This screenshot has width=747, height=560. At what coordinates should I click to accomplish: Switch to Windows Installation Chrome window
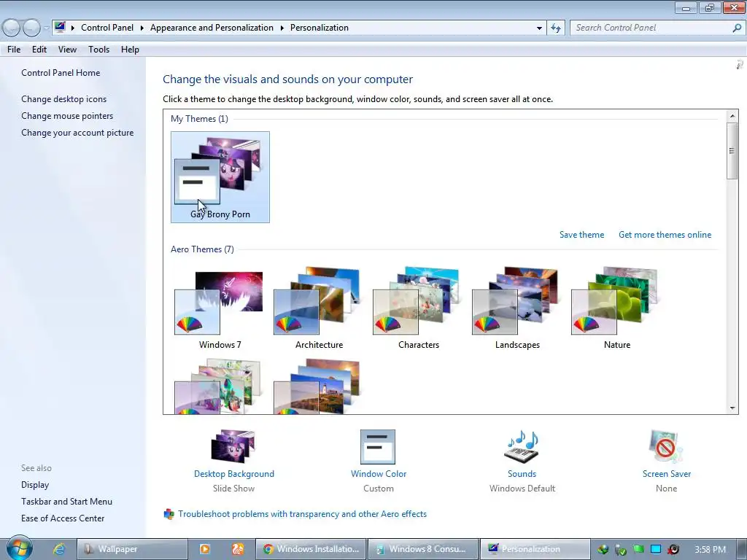coord(311,549)
